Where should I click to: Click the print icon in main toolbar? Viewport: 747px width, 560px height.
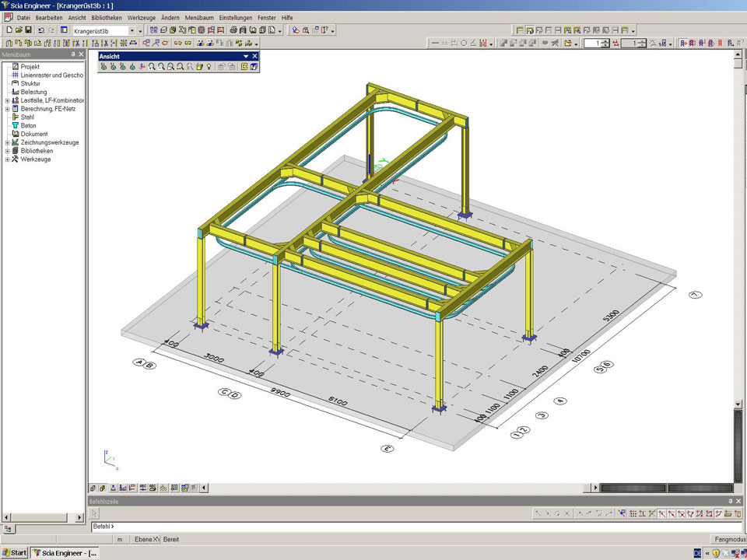coord(232,30)
